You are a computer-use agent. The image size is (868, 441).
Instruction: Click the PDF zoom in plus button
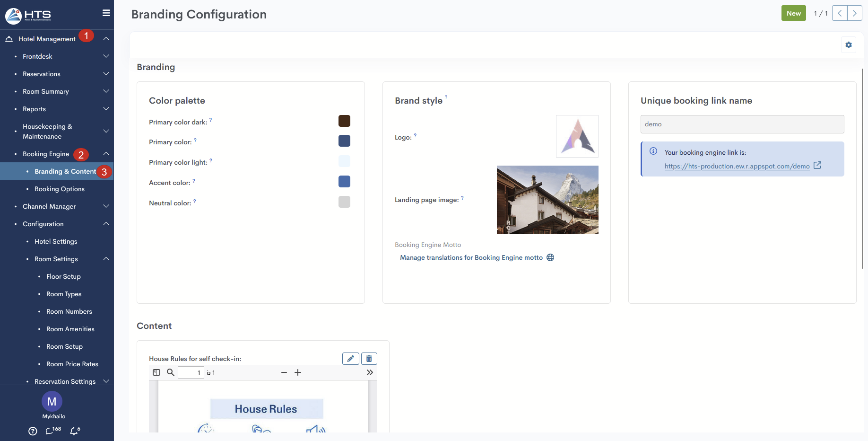(298, 372)
